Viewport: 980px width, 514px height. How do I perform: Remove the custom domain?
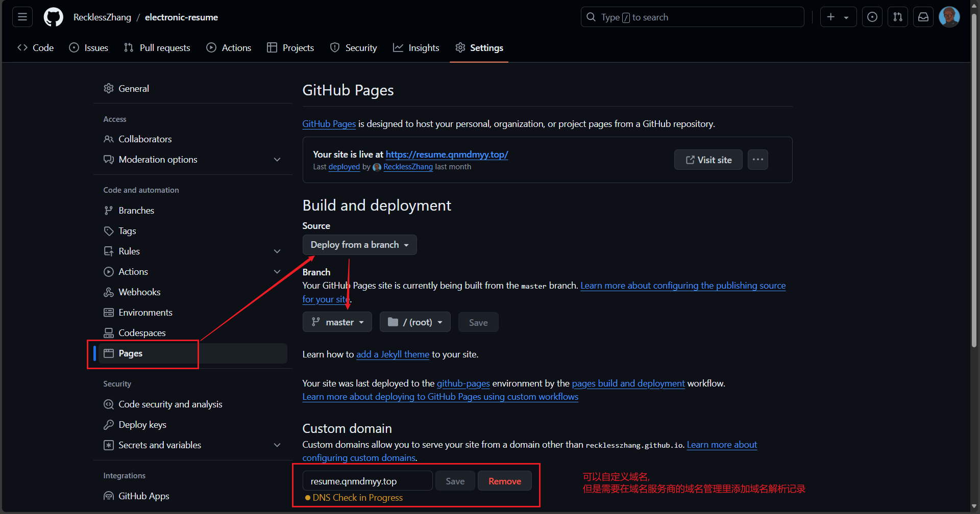(x=504, y=481)
